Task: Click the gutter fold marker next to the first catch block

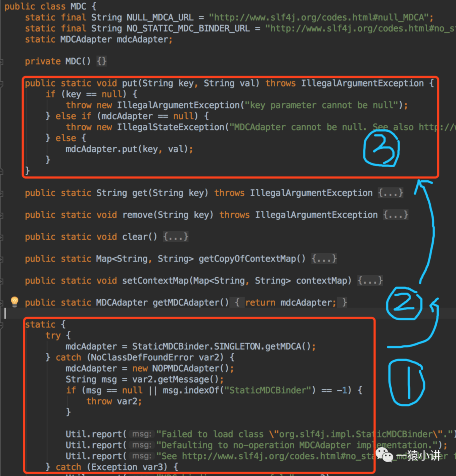Action: pos(3,357)
